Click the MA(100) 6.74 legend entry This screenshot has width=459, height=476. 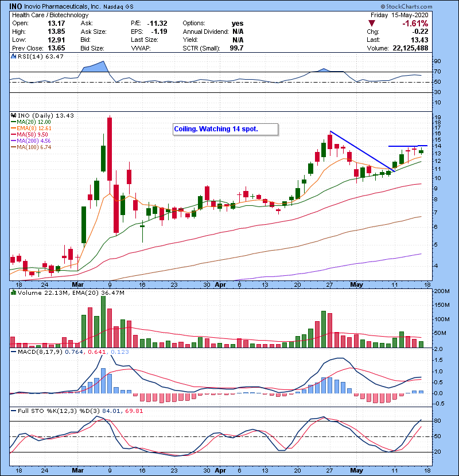pyautogui.click(x=31, y=147)
